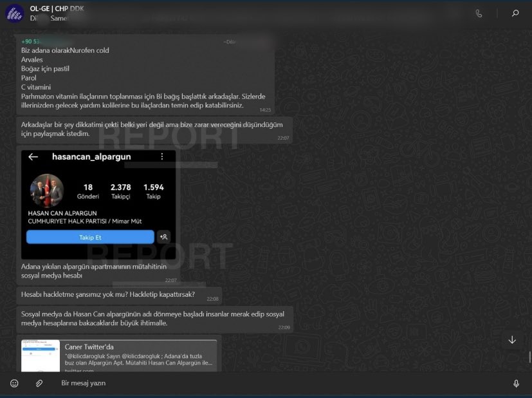
Task: Open group info via "OL-GE | CHP DDK" title
Action: 57,8
